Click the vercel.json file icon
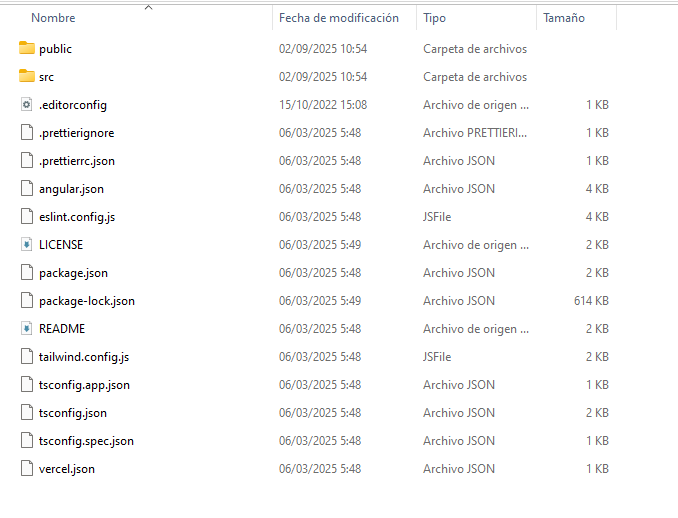 point(27,468)
